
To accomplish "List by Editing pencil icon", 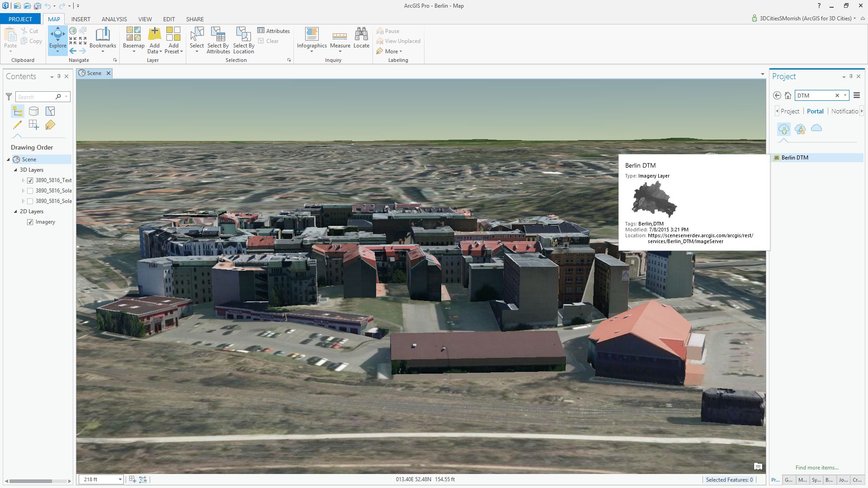I will coord(18,125).
